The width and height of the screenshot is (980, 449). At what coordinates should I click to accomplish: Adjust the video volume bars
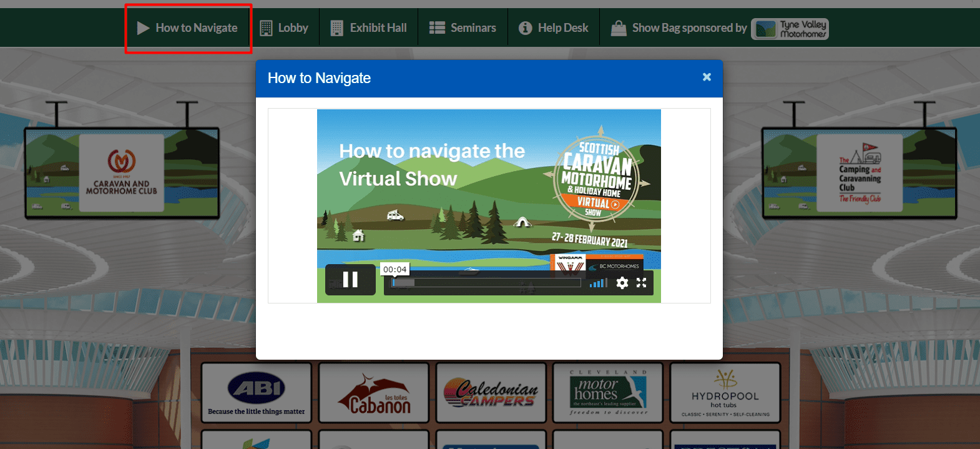pyautogui.click(x=598, y=283)
